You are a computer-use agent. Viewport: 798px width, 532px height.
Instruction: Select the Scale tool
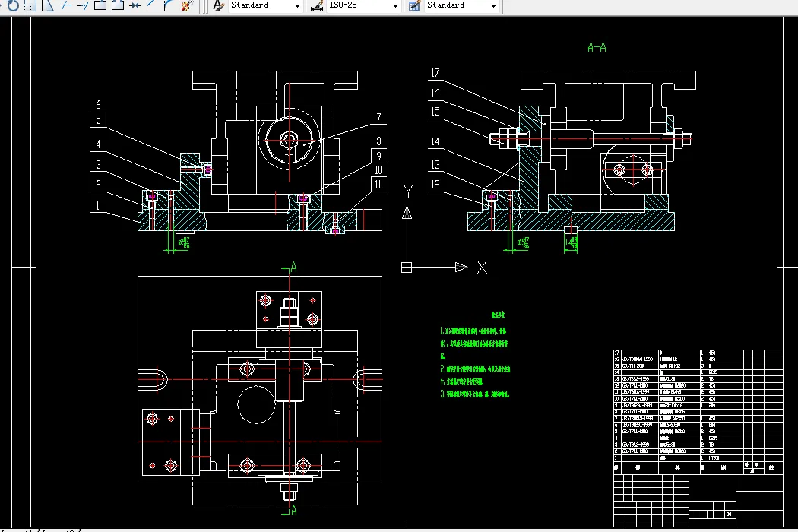(x=30, y=5)
